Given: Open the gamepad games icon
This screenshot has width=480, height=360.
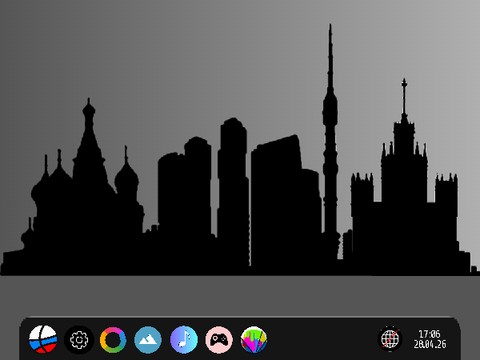Looking at the screenshot, I should tap(219, 340).
